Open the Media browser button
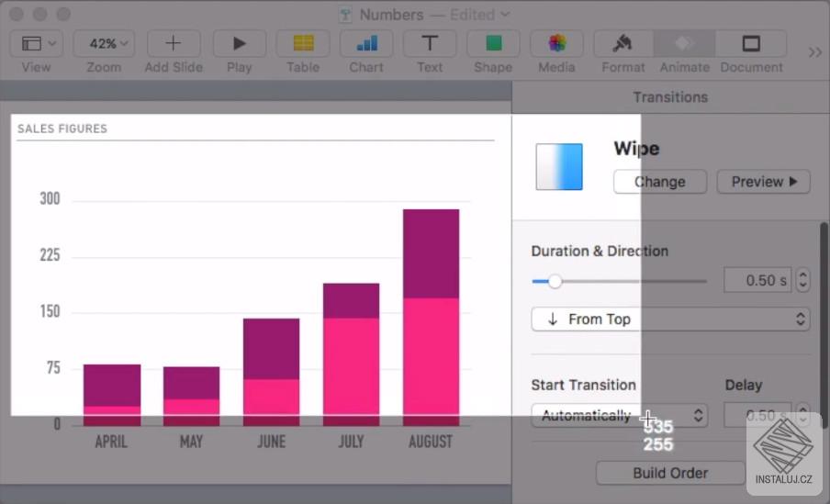The image size is (830, 504). 557,43
